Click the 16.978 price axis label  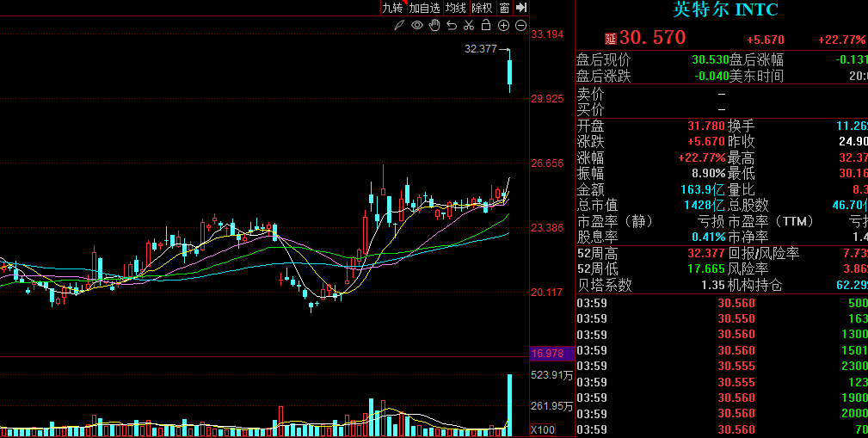click(x=547, y=354)
